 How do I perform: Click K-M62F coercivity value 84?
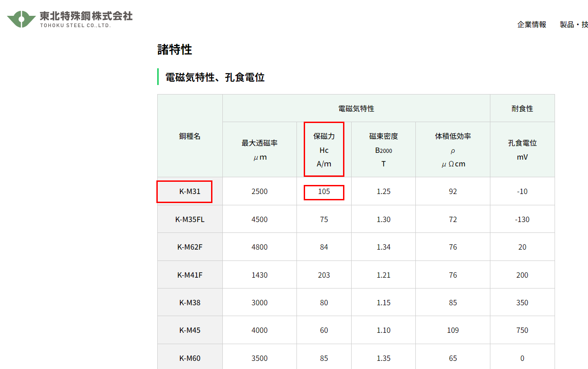324,247
